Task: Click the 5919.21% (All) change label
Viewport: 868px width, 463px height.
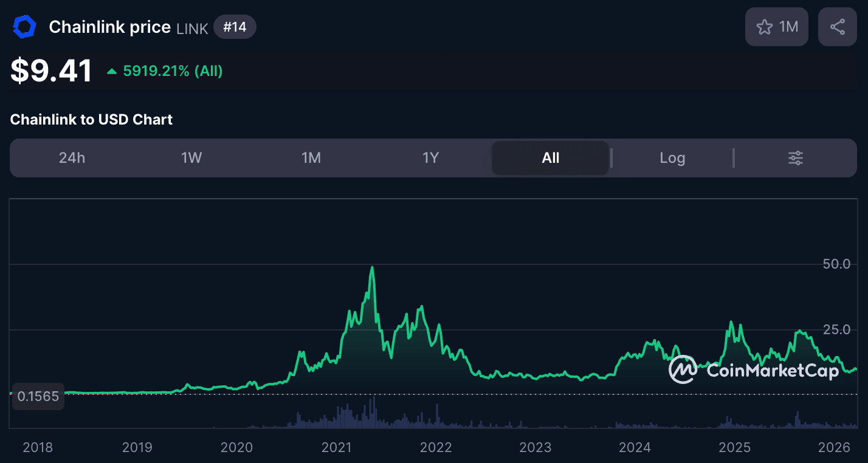Action: tap(173, 72)
